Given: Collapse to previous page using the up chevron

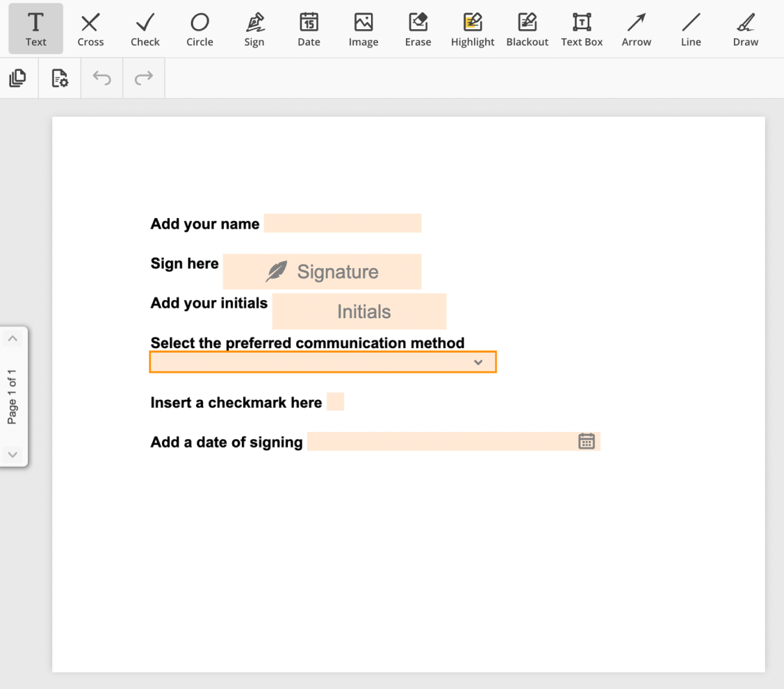Looking at the screenshot, I should pyautogui.click(x=13, y=338).
